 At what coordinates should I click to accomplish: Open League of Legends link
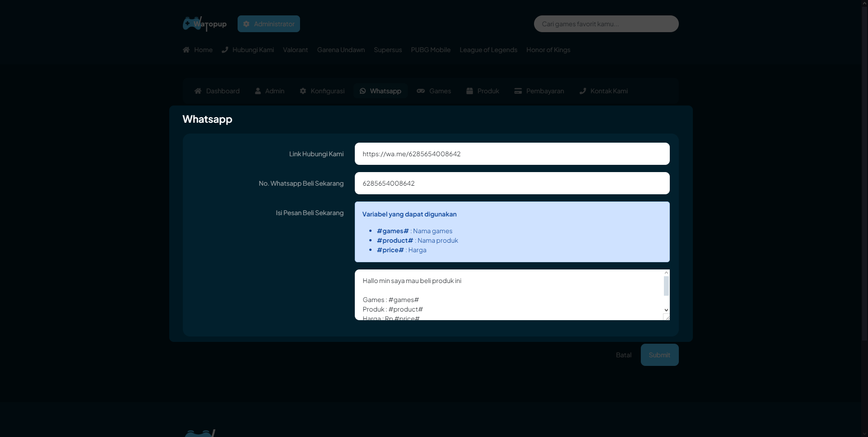coord(488,50)
